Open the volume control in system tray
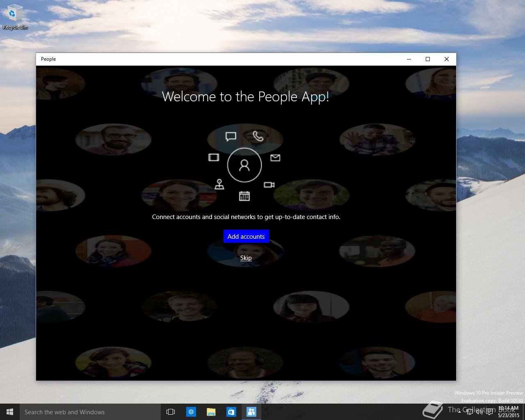The image size is (525, 420). [x=479, y=412]
